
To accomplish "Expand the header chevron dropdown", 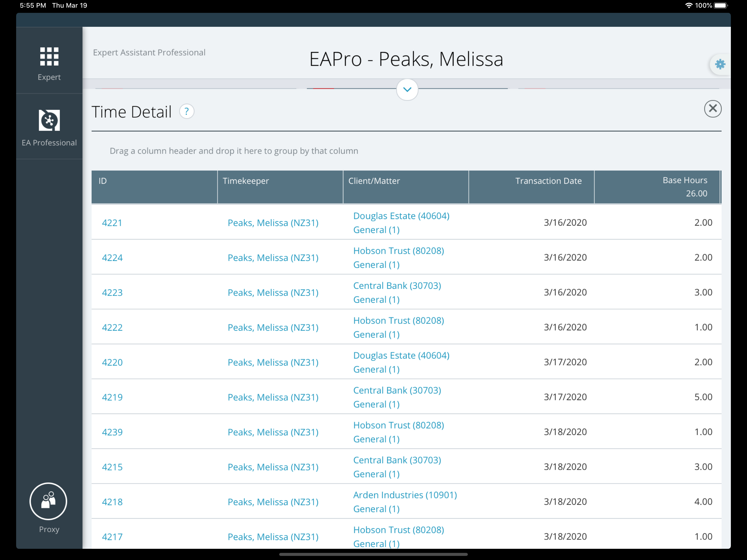I will click(407, 89).
